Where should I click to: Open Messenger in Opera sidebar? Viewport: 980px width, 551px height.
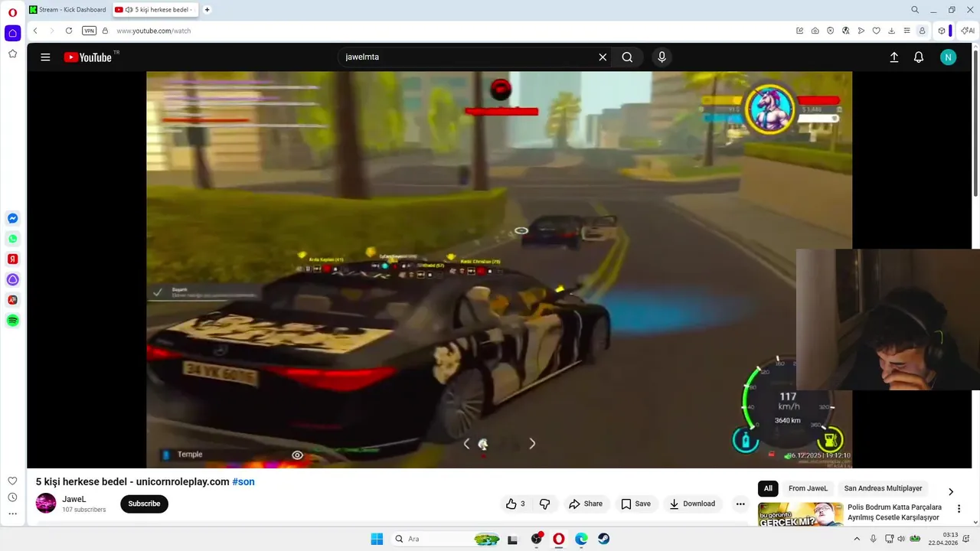click(x=12, y=218)
